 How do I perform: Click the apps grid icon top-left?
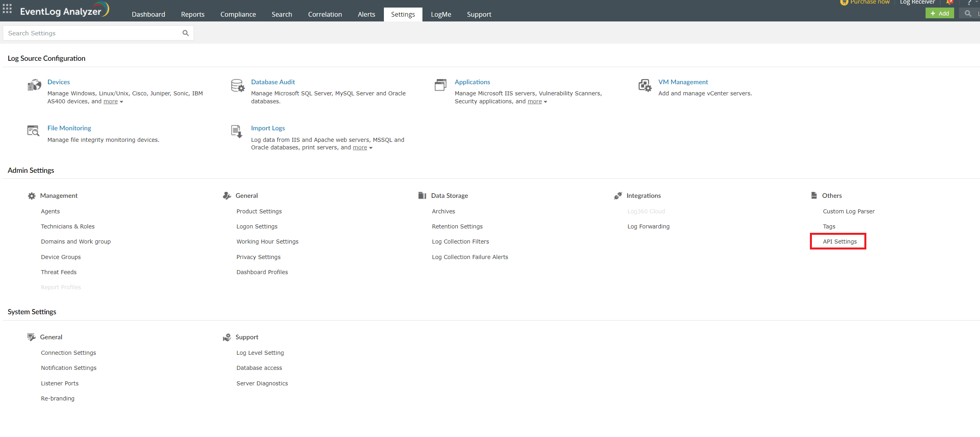point(7,8)
